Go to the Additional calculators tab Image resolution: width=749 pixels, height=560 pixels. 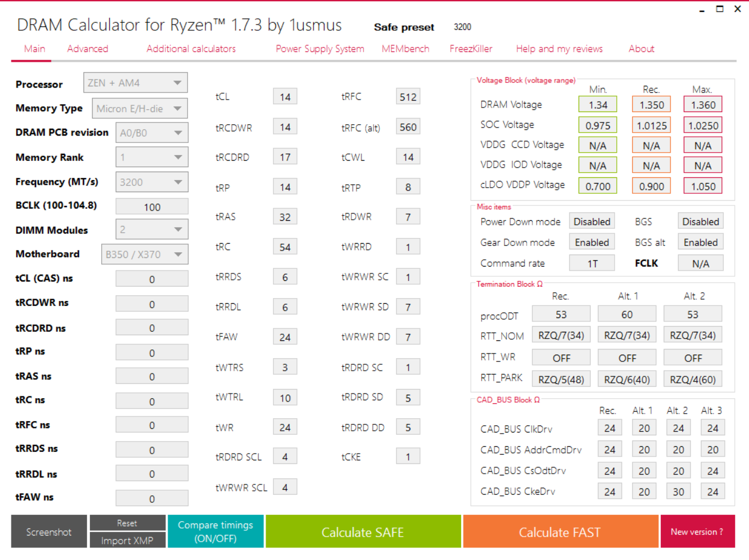[x=191, y=49]
